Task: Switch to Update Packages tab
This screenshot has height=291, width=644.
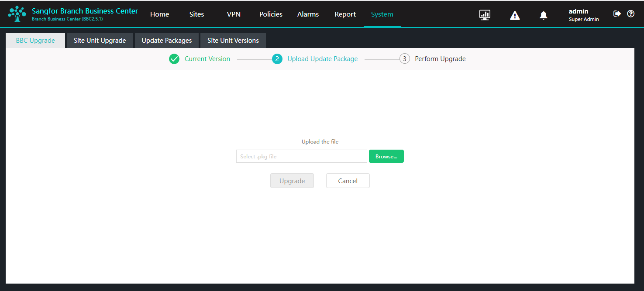Action: point(167,41)
